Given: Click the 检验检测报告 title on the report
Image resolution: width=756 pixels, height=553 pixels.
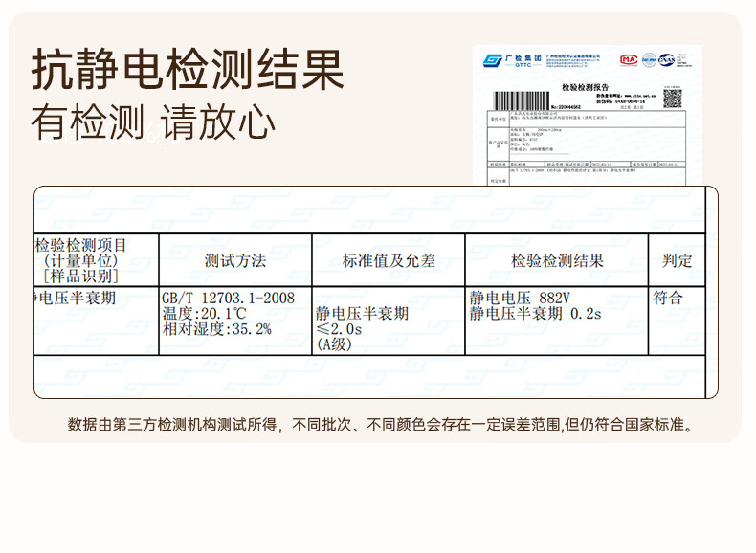Looking at the screenshot, I should tap(585, 87).
